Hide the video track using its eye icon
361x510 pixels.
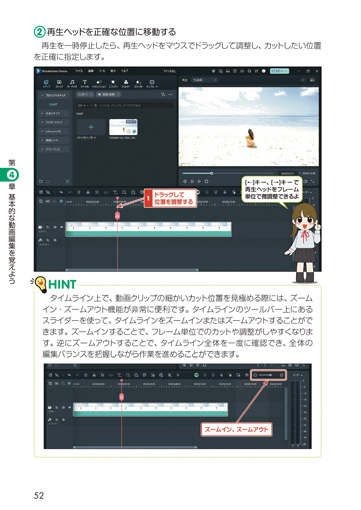click(x=55, y=227)
